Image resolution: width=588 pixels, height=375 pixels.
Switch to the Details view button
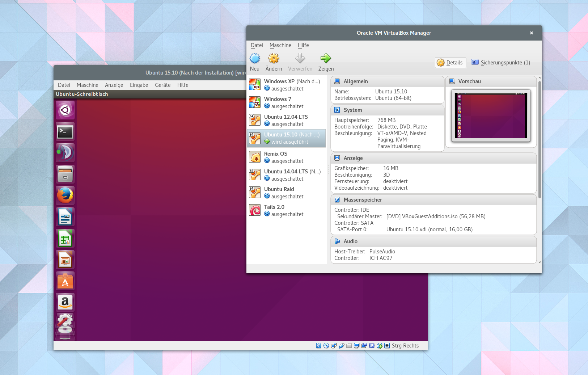click(x=450, y=63)
